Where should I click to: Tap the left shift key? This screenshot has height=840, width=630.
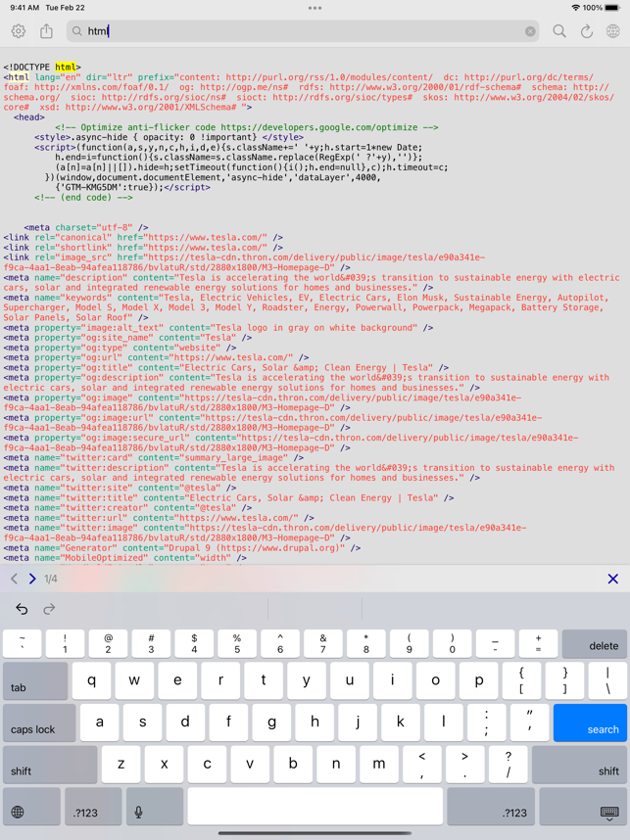[50, 765]
